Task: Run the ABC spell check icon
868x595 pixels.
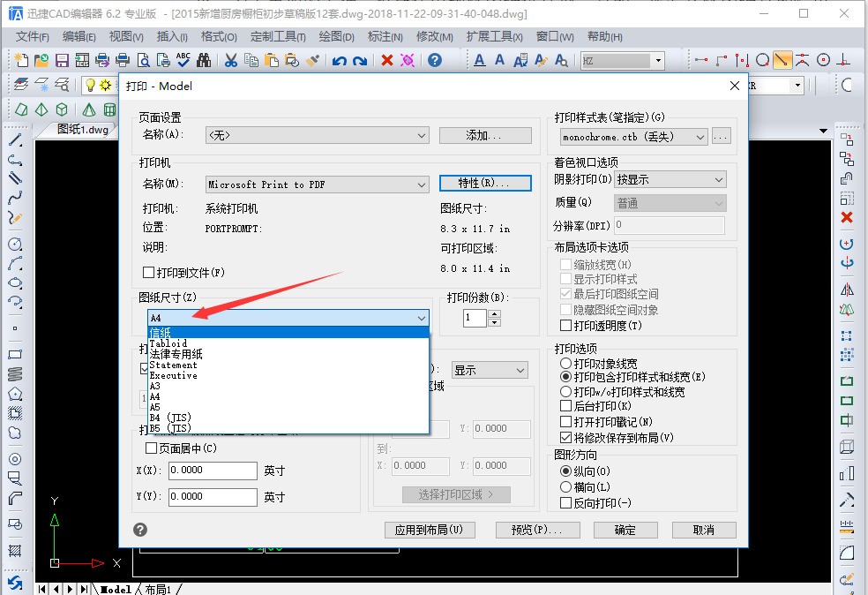Action: [x=183, y=60]
